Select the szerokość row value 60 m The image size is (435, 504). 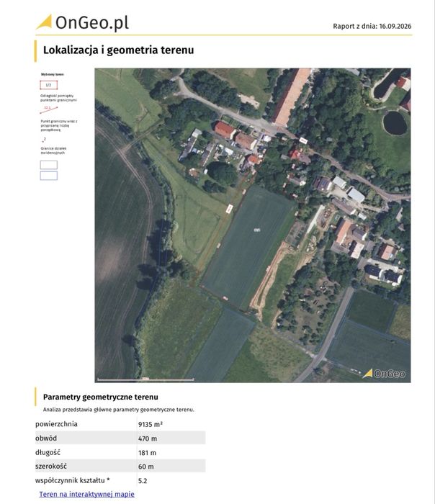tap(146, 467)
